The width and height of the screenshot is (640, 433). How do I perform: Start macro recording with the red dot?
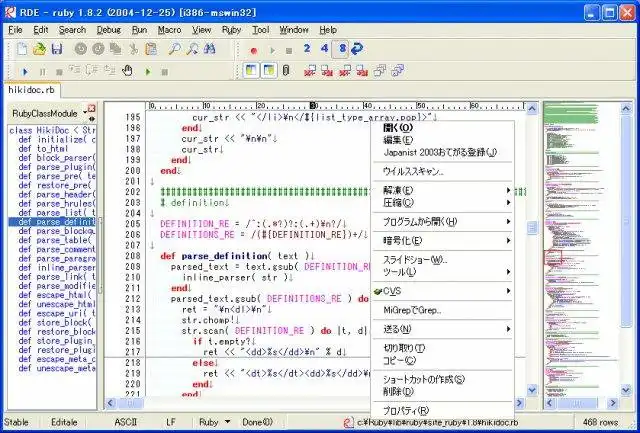(254, 51)
